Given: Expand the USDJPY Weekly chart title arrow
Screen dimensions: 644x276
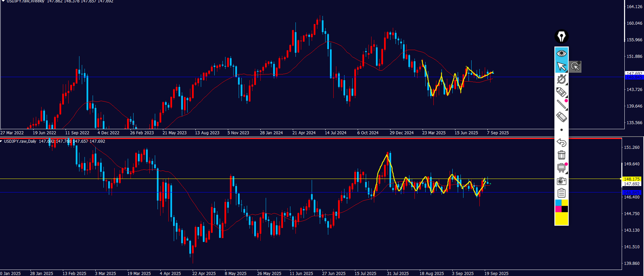Looking at the screenshot, I should tap(3, 1).
